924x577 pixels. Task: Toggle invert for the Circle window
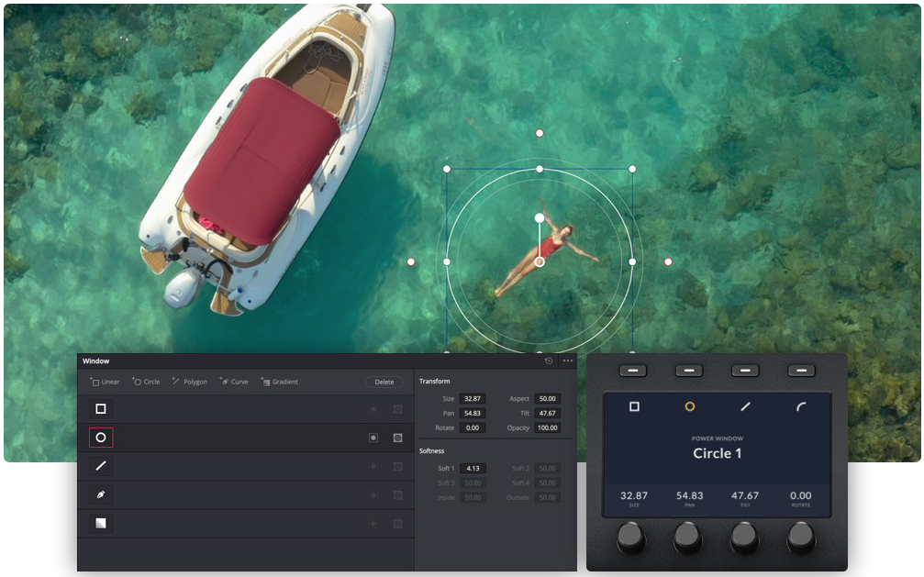(373, 438)
